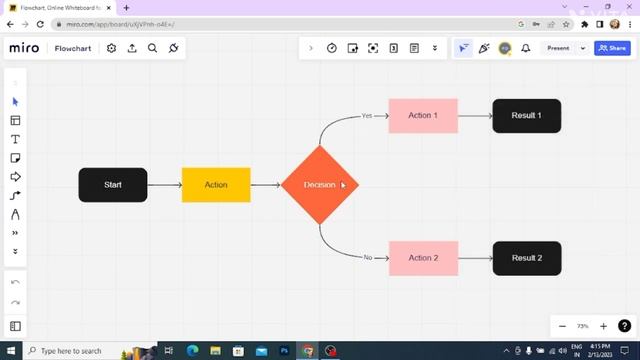640x360 pixels.
Task: Click the reactions party popper icon
Action: [484, 48]
